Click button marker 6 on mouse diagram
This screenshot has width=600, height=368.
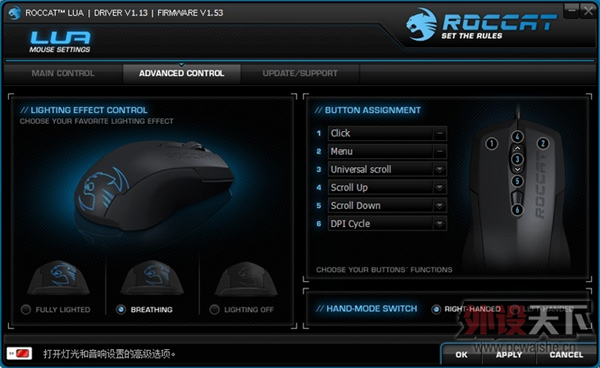[x=517, y=210]
